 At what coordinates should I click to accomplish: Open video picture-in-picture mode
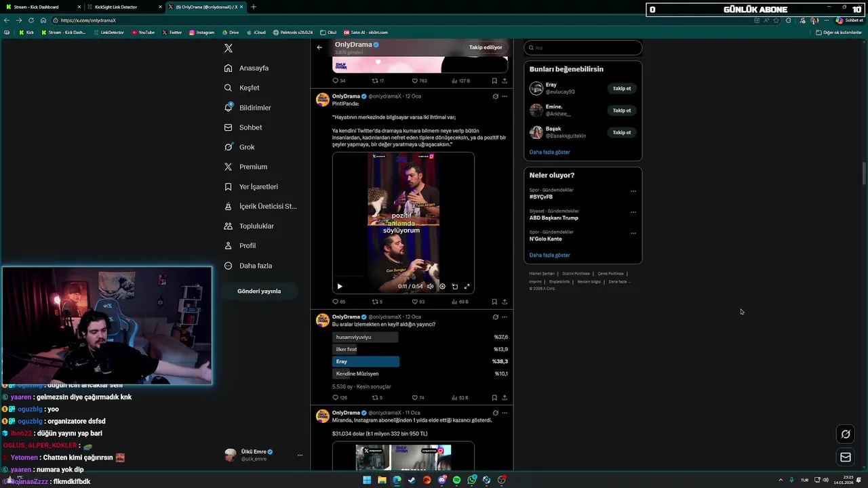(x=454, y=286)
